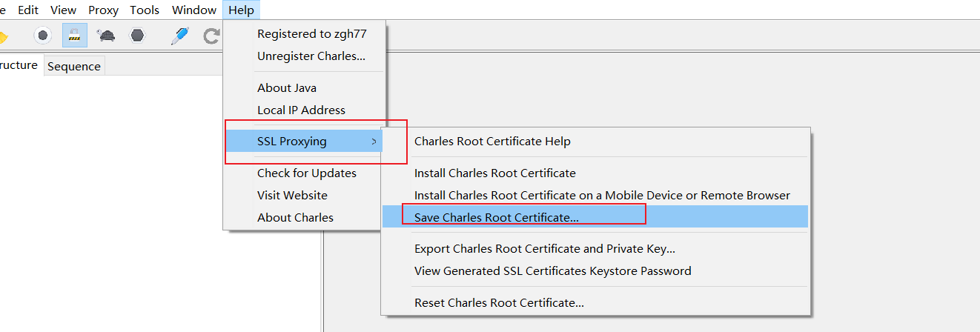This screenshot has height=332, width=980.
Task: Close the open Help menu
Action: 242,10
